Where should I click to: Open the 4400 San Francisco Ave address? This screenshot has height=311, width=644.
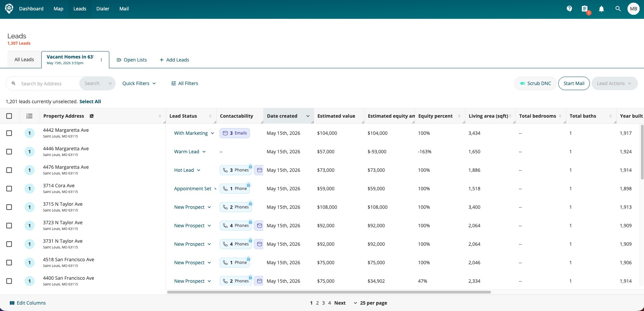(x=69, y=278)
